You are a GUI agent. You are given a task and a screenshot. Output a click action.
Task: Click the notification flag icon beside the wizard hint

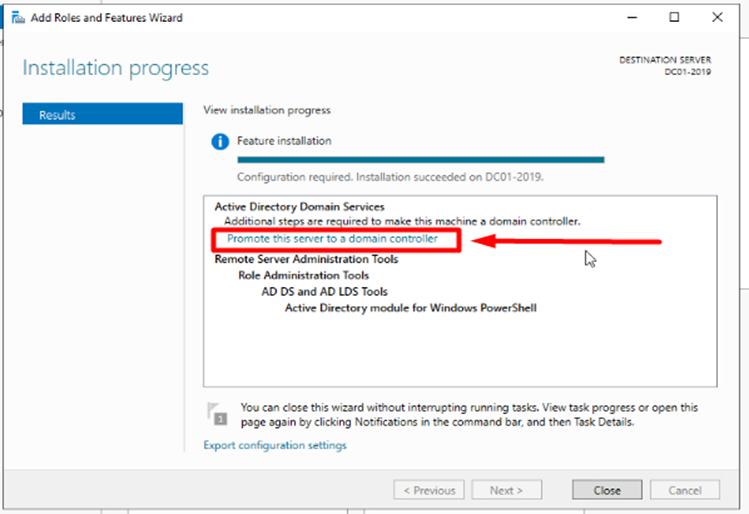pyautogui.click(x=216, y=413)
